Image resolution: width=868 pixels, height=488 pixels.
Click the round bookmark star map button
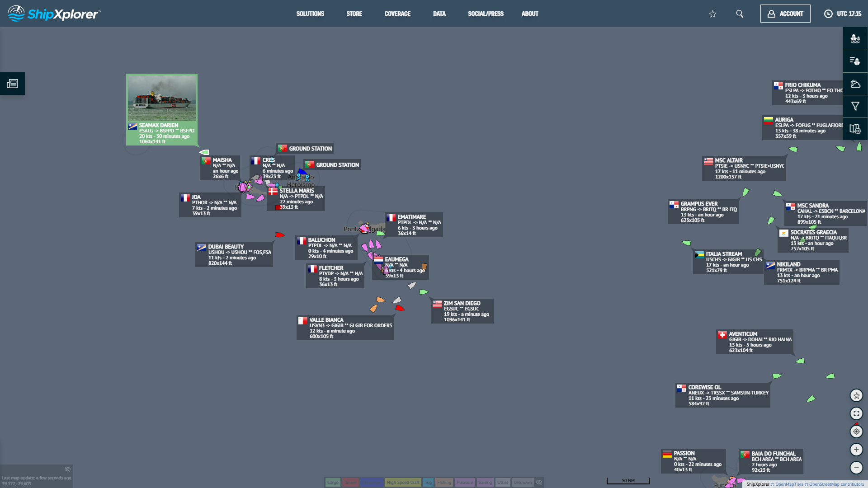tap(856, 396)
